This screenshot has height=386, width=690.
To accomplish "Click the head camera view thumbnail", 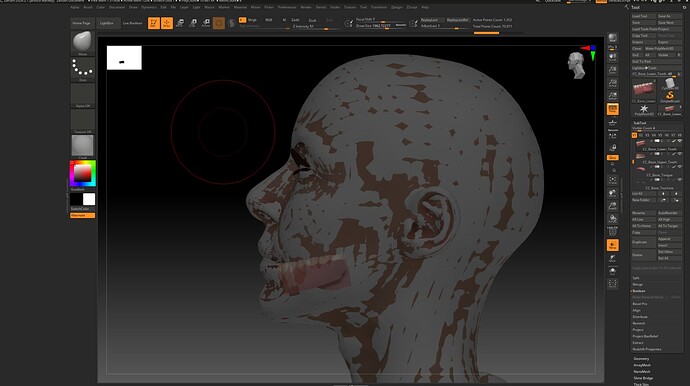I will [x=576, y=65].
